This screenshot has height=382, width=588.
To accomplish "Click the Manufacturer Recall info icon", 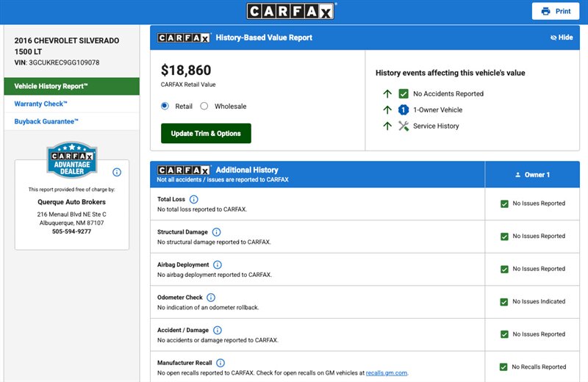I will tap(220, 363).
